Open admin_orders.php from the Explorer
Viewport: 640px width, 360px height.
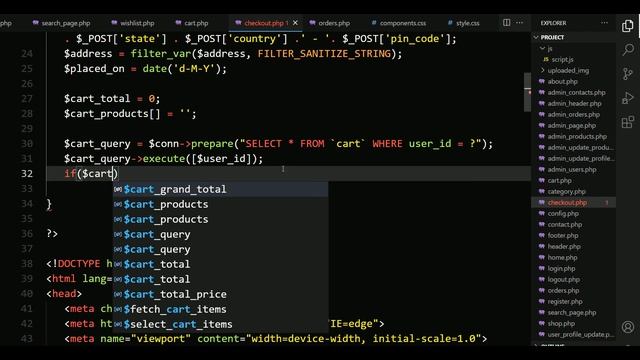tap(573, 114)
